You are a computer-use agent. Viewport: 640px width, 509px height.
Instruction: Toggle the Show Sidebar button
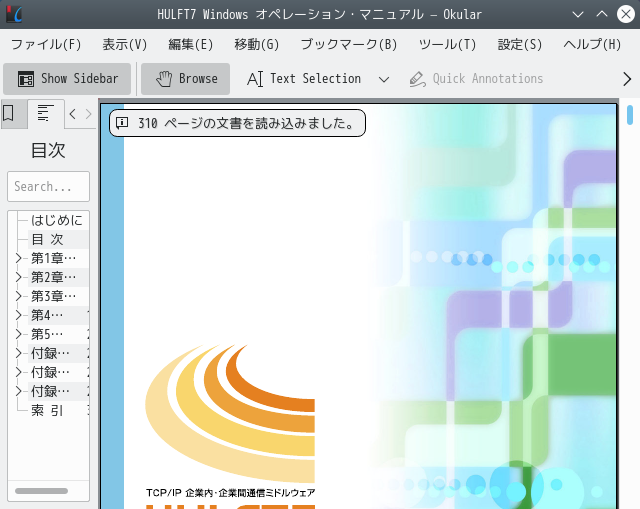67,79
